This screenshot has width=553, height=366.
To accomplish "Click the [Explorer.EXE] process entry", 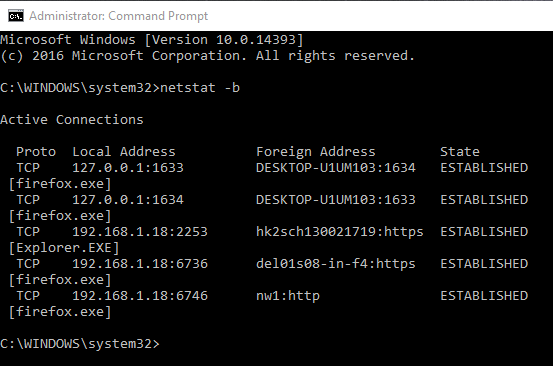I will coord(64,248).
